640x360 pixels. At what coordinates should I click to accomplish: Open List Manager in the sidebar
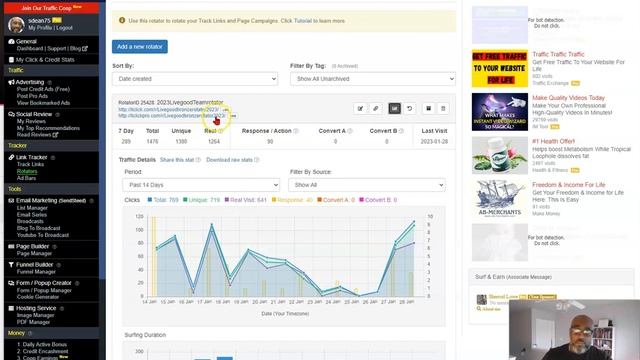tap(32, 208)
